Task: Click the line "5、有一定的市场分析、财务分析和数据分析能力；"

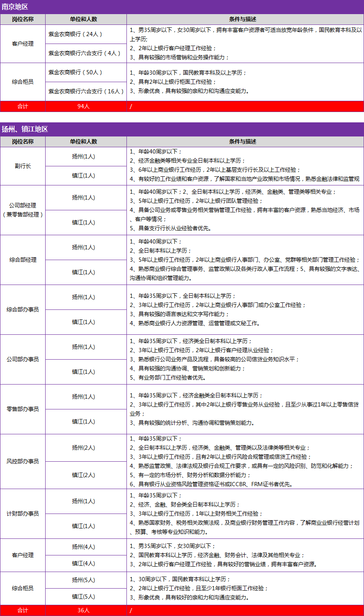Action: 190,475
